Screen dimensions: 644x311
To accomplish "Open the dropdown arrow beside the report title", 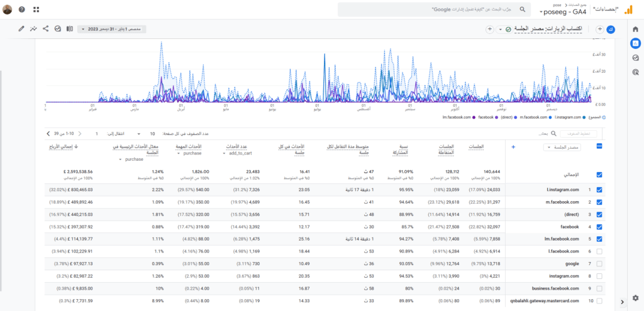I will point(500,30).
